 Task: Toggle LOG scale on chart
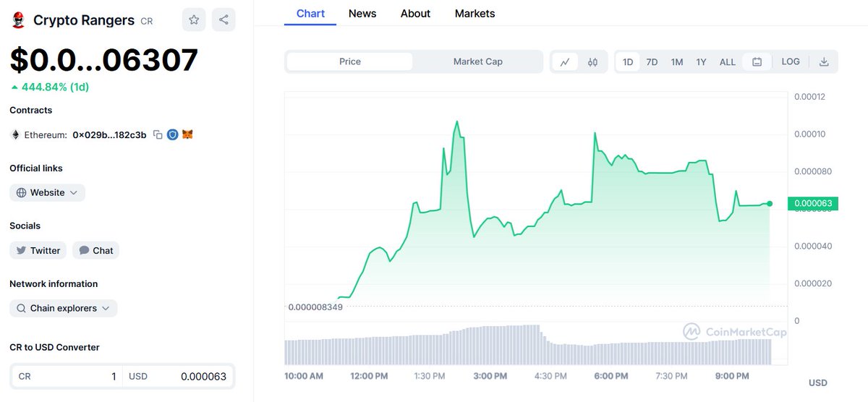tap(791, 62)
